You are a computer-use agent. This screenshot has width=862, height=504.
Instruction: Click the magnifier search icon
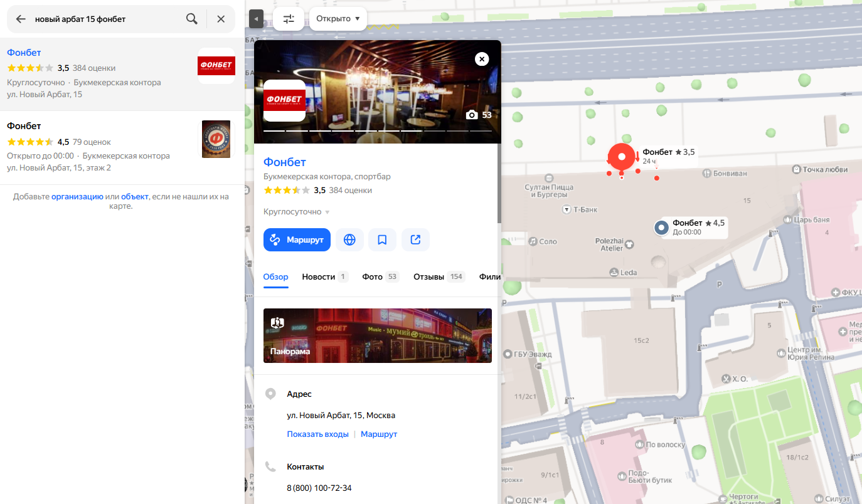point(192,19)
